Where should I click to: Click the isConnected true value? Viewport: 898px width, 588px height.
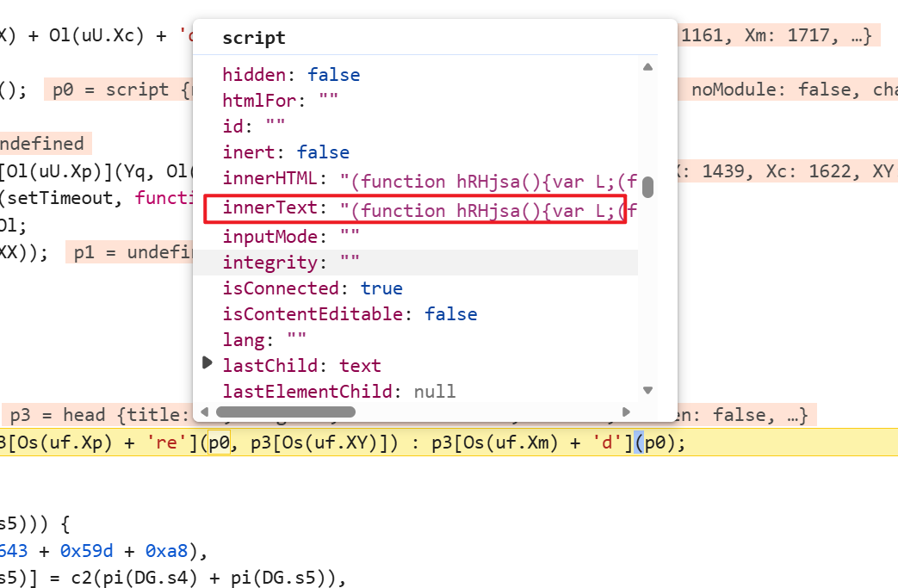click(x=381, y=288)
